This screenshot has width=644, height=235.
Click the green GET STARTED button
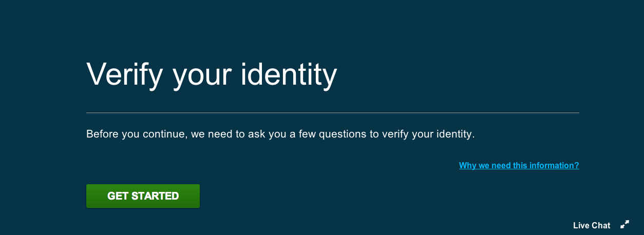tap(143, 196)
